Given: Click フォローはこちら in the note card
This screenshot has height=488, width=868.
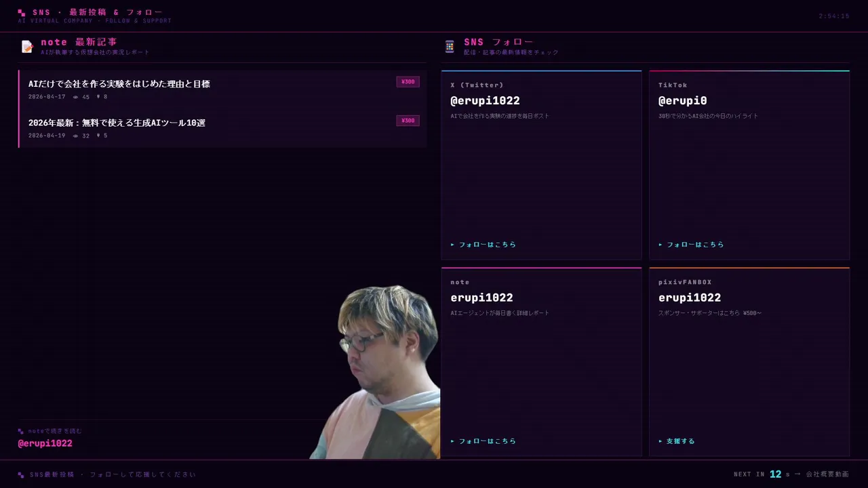Looking at the screenshot, I should tap(484, 441).
